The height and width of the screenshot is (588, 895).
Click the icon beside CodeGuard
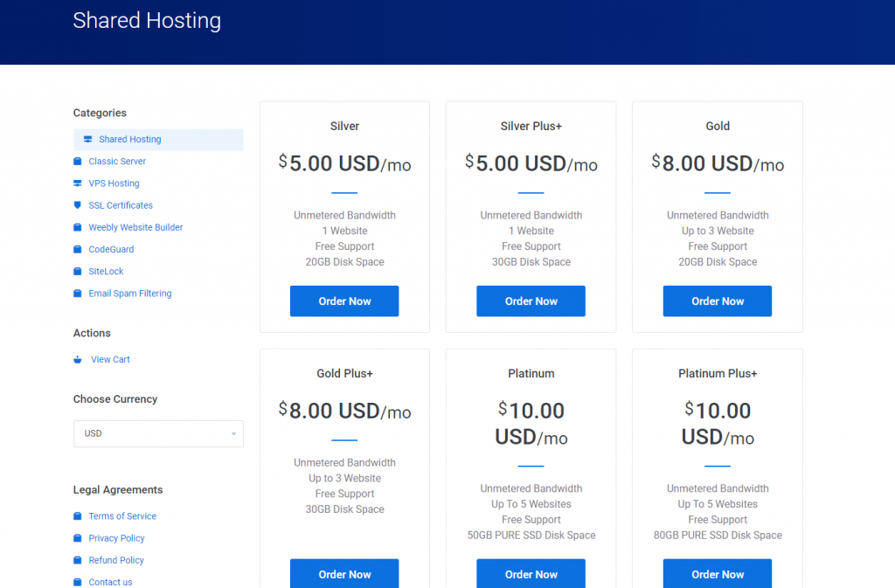78,249
